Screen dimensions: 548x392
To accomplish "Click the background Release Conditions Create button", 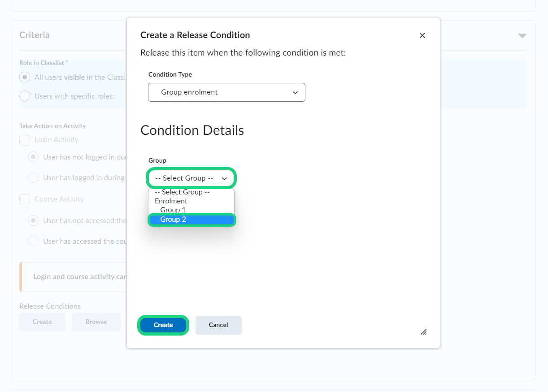I will click(42, 322).
